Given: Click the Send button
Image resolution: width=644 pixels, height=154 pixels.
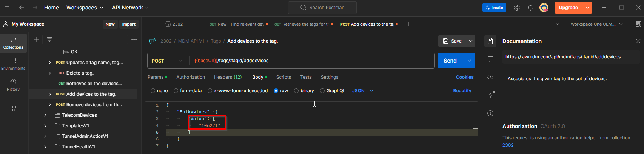Looking at the screenshot, I should 450,61.
